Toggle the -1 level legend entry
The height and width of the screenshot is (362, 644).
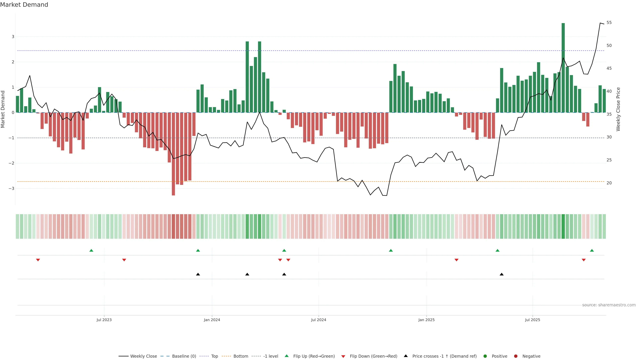(x=271, y=356)
